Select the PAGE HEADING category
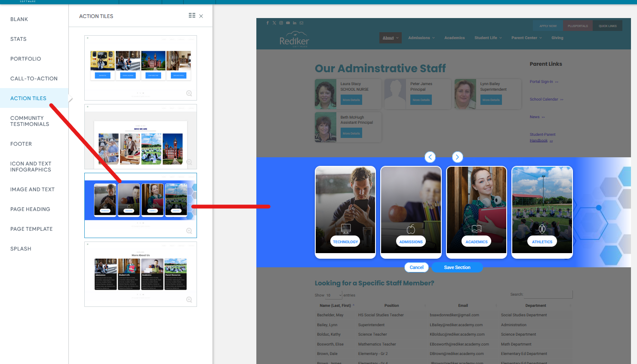Viewport: 637px width, 364px height. (x=30, y=209)
